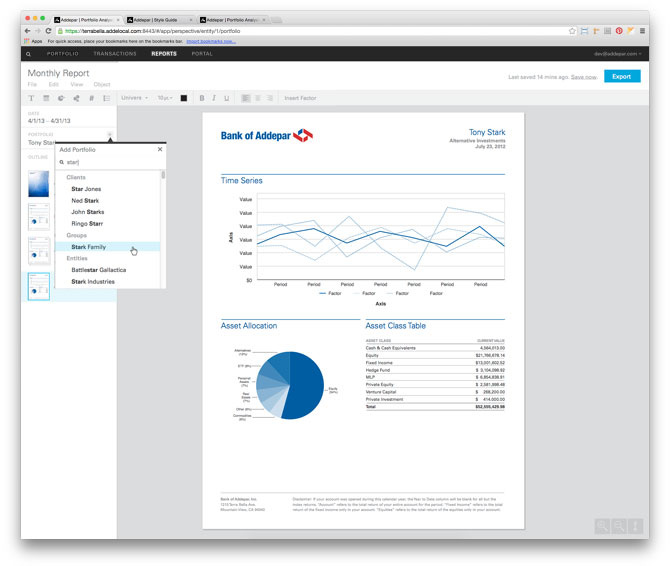This screenshot has height=566, width=670.
Task: Select Stark Family from search results
Action: tap(88, 246)
